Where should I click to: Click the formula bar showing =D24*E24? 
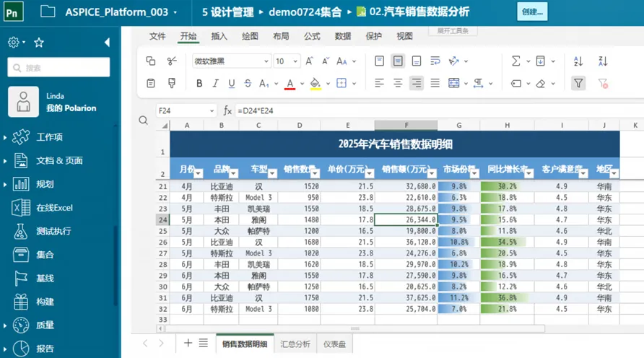pos(440,111)
